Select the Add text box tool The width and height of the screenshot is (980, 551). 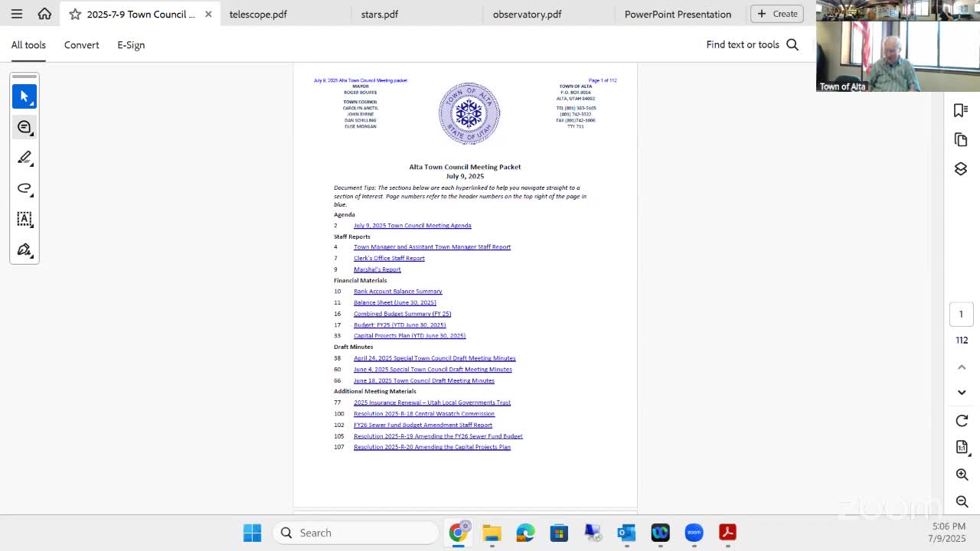point(24,219)
